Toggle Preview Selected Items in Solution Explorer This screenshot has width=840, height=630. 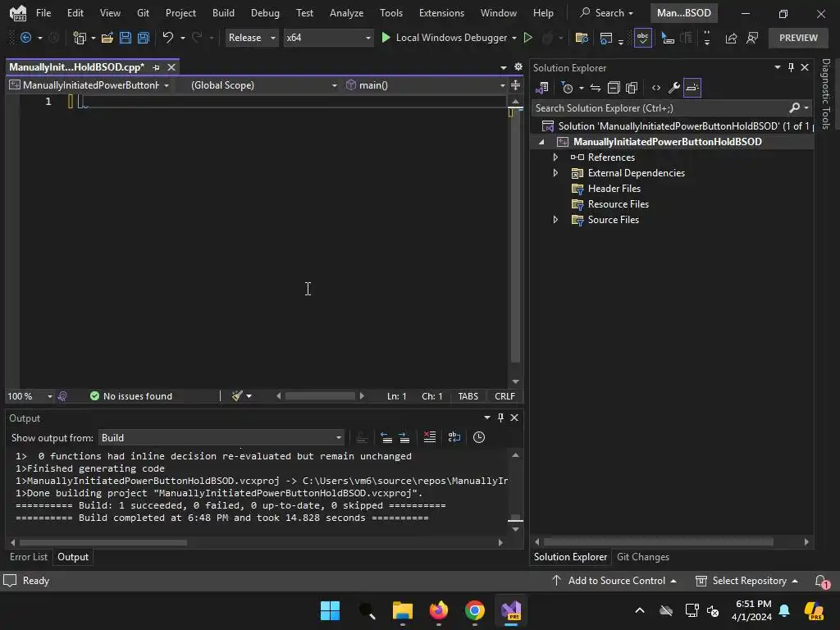click(692, 88)
